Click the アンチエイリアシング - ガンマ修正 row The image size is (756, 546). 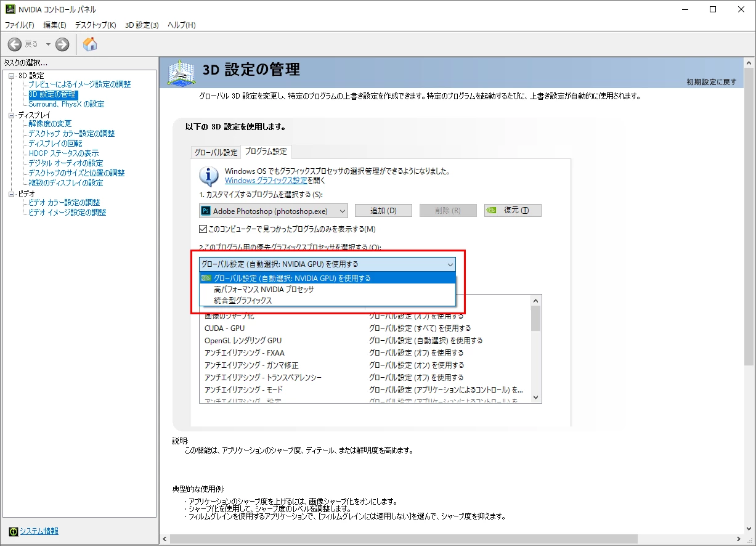pyautogui.click(x=364, y=365)
